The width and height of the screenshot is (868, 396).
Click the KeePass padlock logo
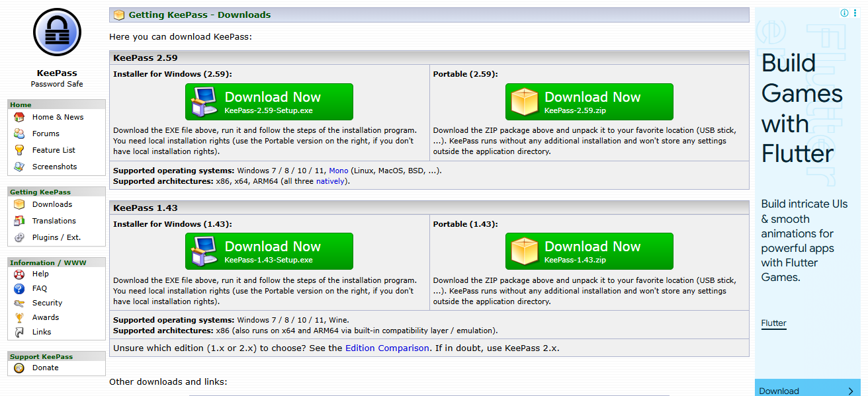57,33
